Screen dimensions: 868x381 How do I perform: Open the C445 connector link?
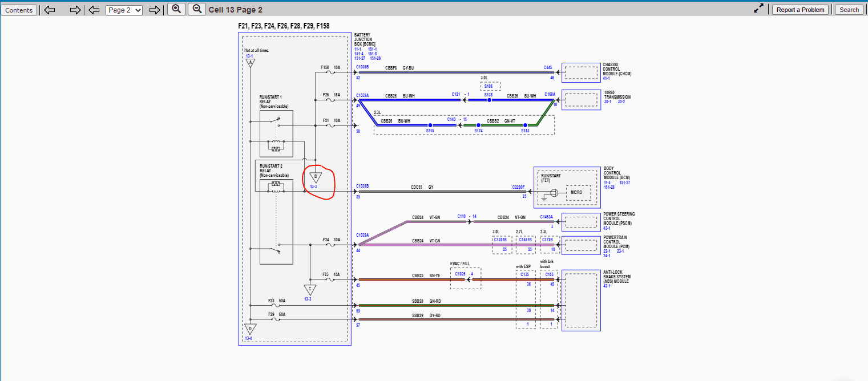[548, 67]
